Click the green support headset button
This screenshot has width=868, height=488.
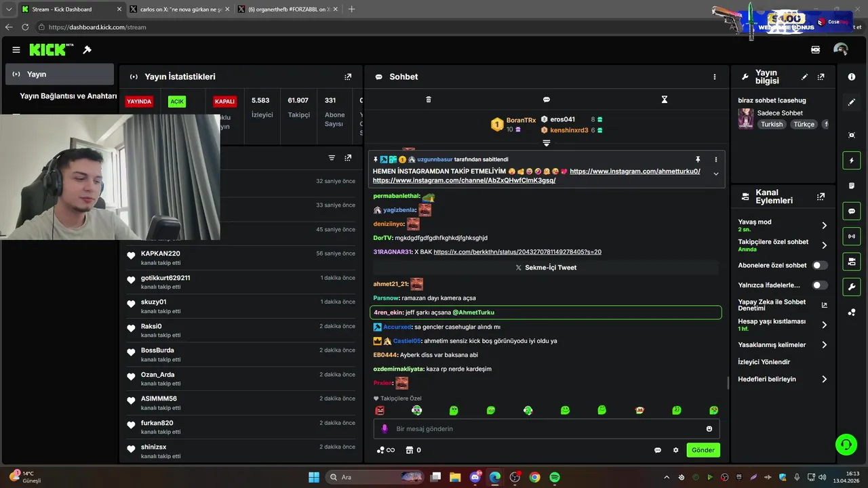tap(846, 445)
